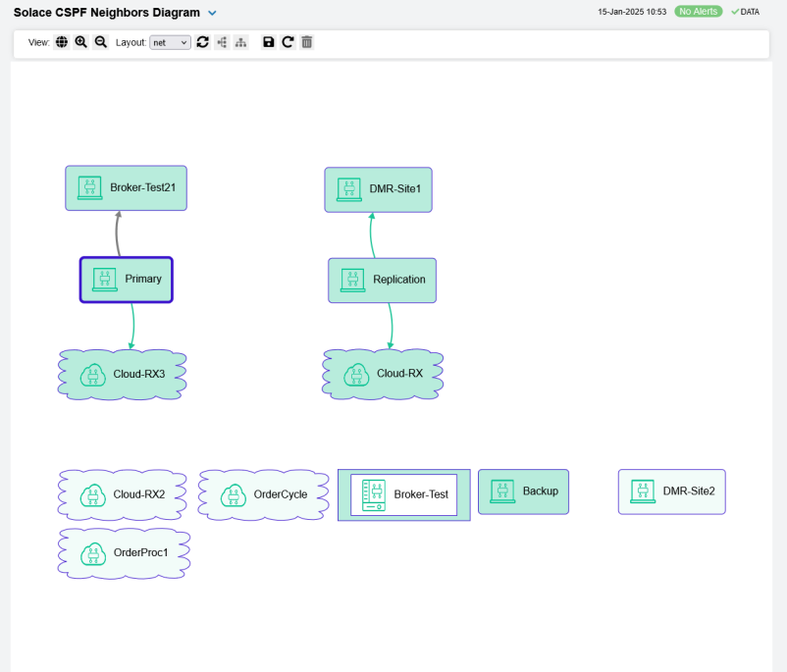Select the Cloud-RX3 cloud node
Image resolution: width=787 pixels, height=672 pixels.
[123, 374]
